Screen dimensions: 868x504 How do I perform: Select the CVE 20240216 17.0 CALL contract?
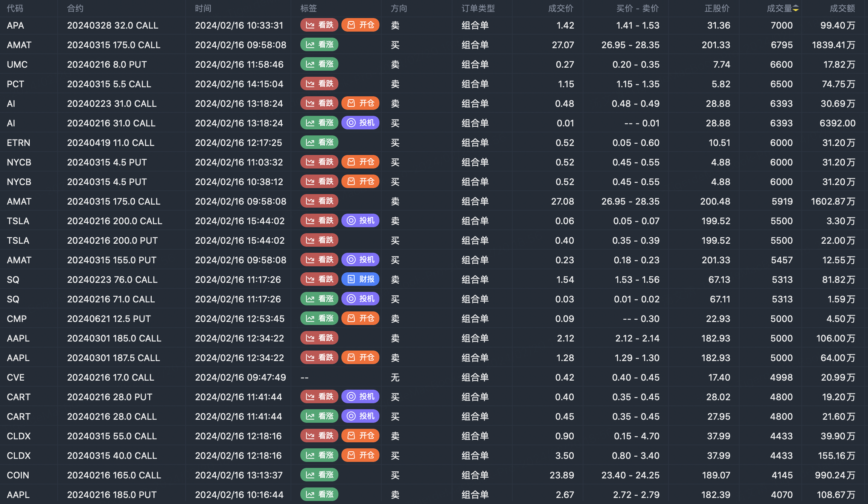[x=111, y=378]
